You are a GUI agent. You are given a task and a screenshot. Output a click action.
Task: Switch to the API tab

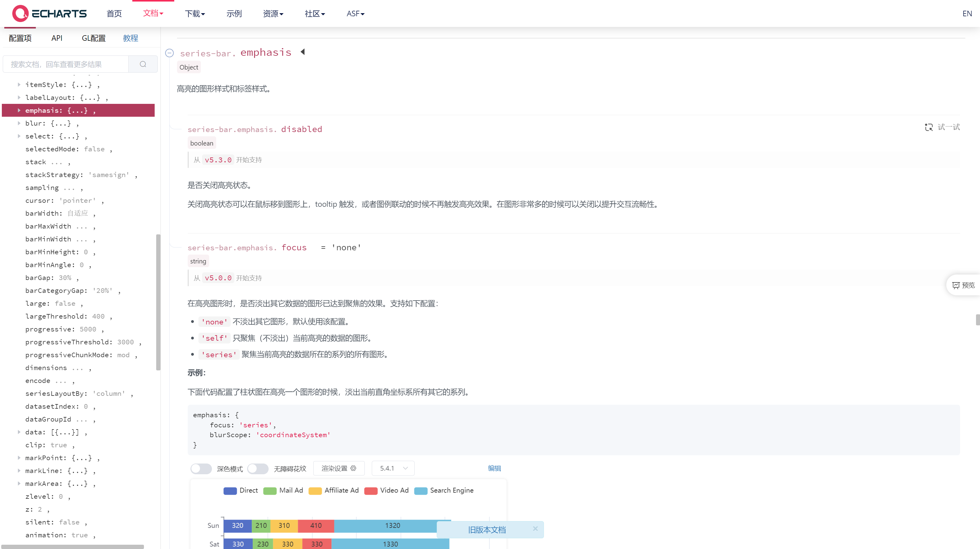(x=57, y=38)
